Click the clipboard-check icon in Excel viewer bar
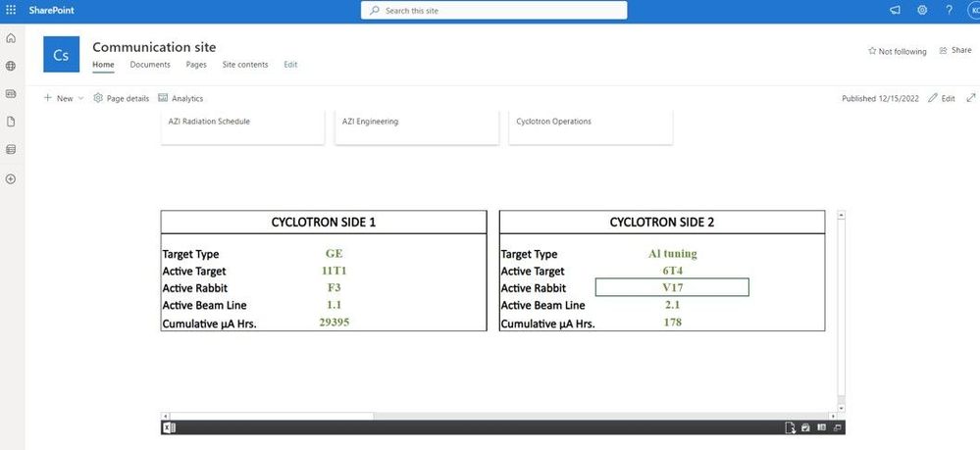Viewport: 980px width, 450px height. pyautogui.click(x=805, y=428)
